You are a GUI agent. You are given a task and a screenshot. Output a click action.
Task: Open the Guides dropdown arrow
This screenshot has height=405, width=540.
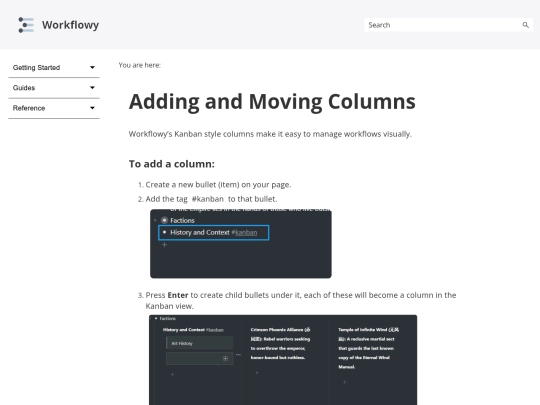point(92,88)
